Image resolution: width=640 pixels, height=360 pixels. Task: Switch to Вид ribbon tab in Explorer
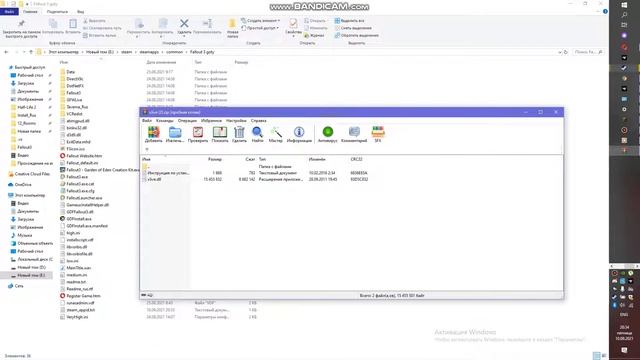(81, 12)
